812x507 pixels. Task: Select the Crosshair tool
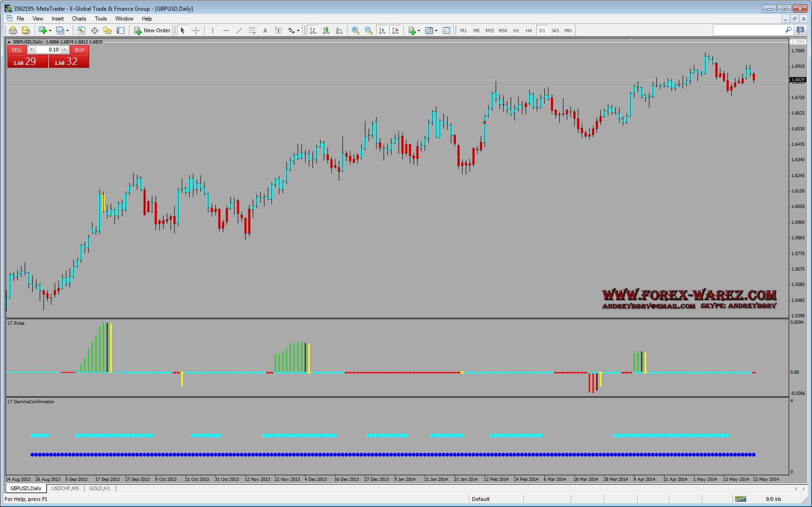(x=196, y=30)
